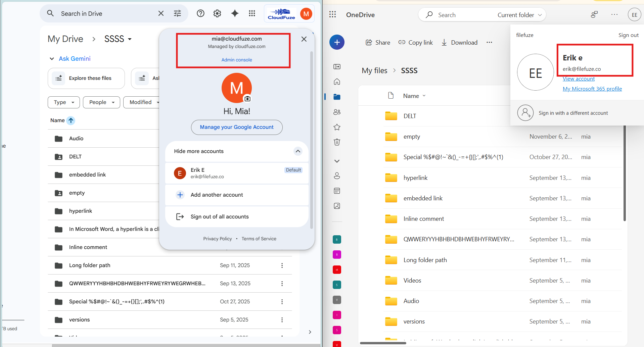
Task: Click Manage your Google Account button
Action: [237, 127]
